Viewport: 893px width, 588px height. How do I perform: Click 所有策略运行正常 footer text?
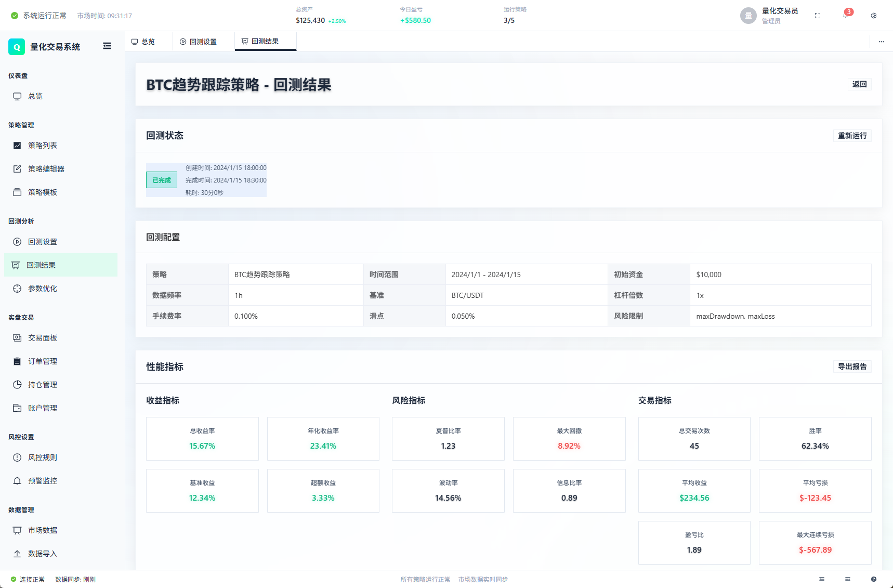click(x=425, y=579)
